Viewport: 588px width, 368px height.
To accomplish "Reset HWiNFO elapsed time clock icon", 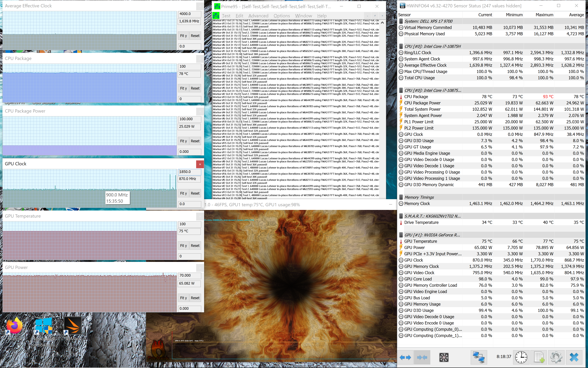I will click(521, 357).
